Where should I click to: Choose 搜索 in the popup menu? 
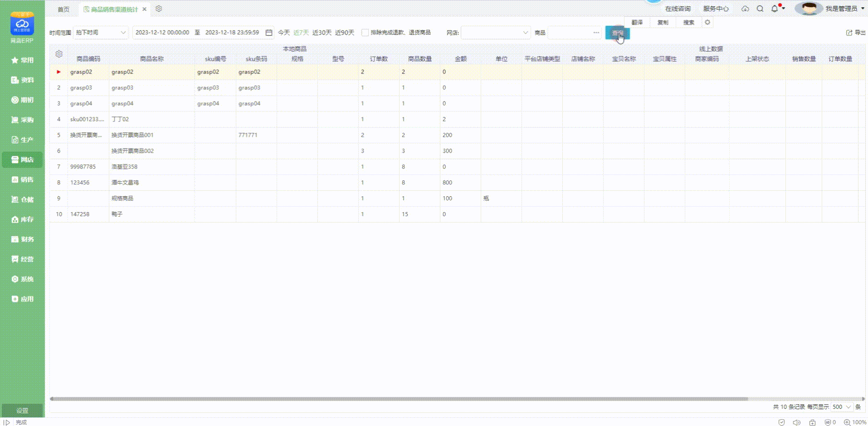689,22
